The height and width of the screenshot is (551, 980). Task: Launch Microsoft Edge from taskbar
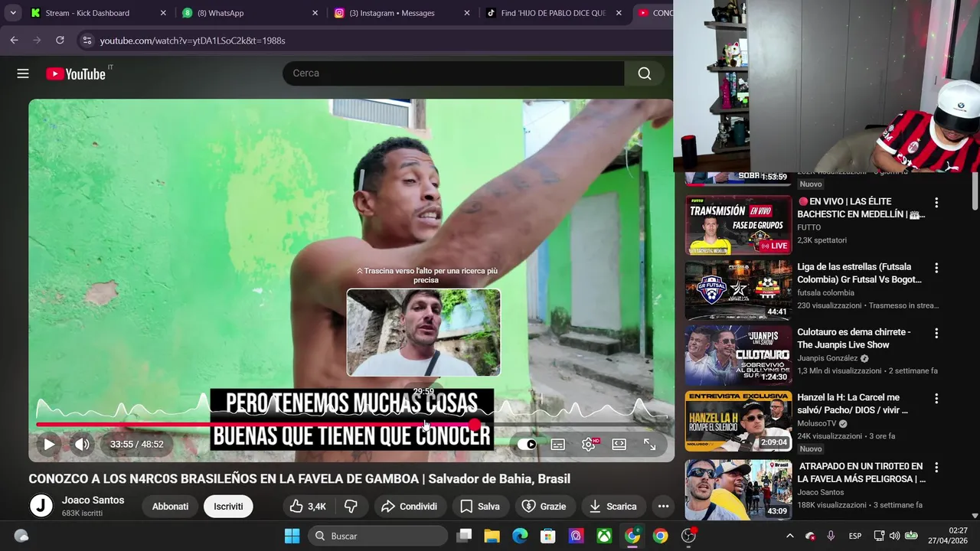click(x=520, y=536)
